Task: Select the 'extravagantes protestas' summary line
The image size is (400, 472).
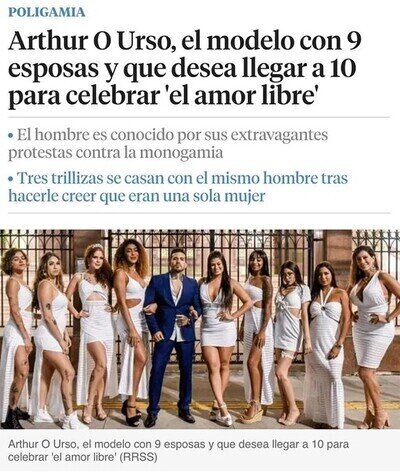Action: (x=168, y=144)
